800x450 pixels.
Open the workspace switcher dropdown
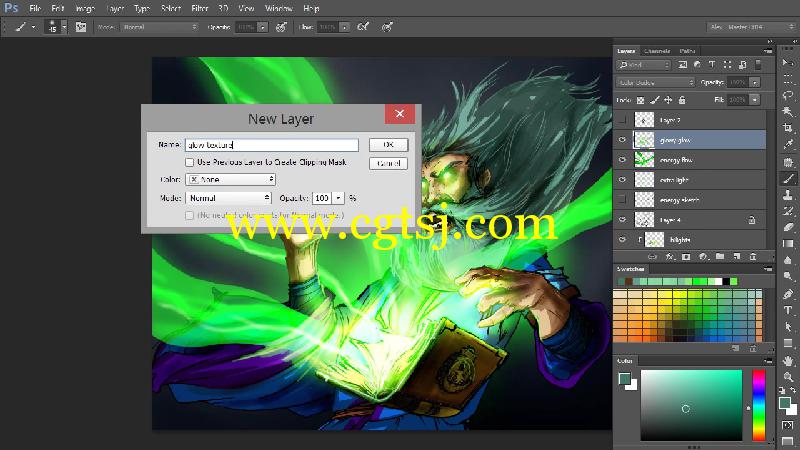point(751,27)
